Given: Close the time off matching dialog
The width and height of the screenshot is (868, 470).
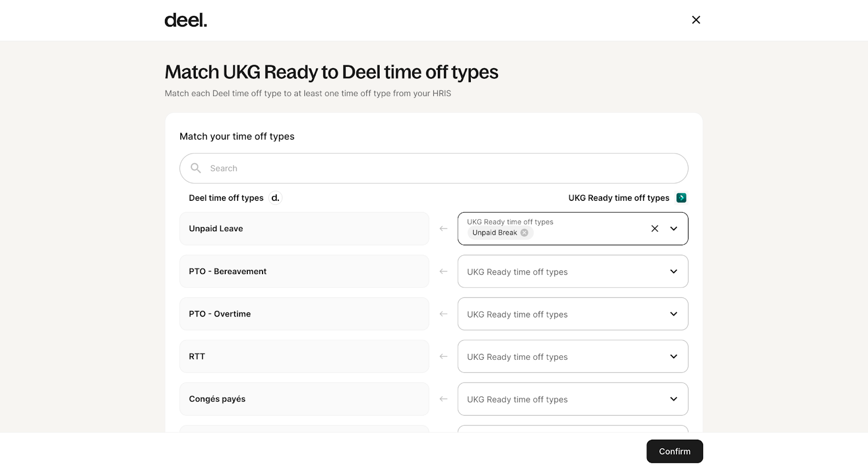Looking at the screenshot, I should point(696,20).
